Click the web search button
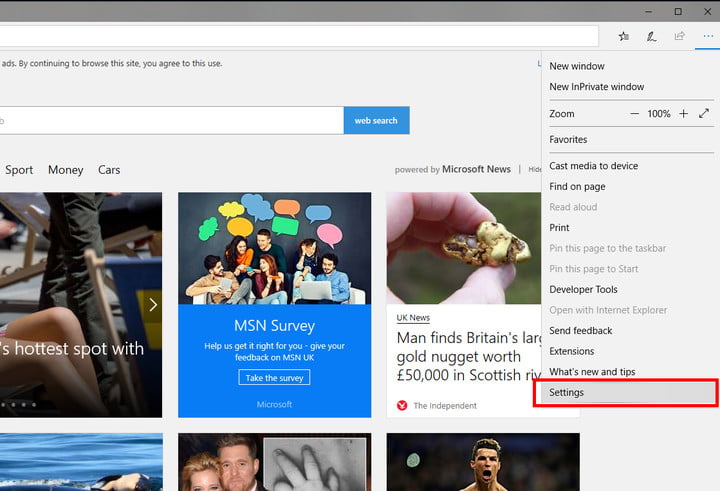 [x=376, y=120]
